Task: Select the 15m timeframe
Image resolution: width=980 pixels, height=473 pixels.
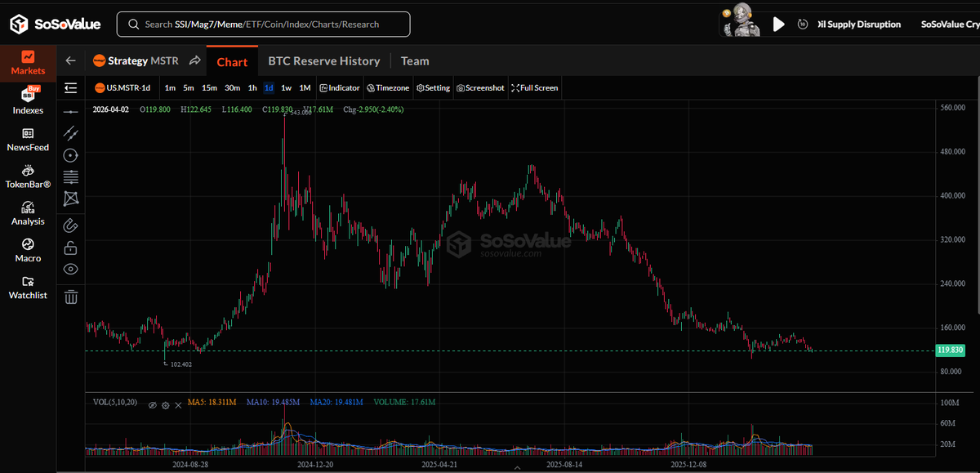Action: tap(210, 87)
